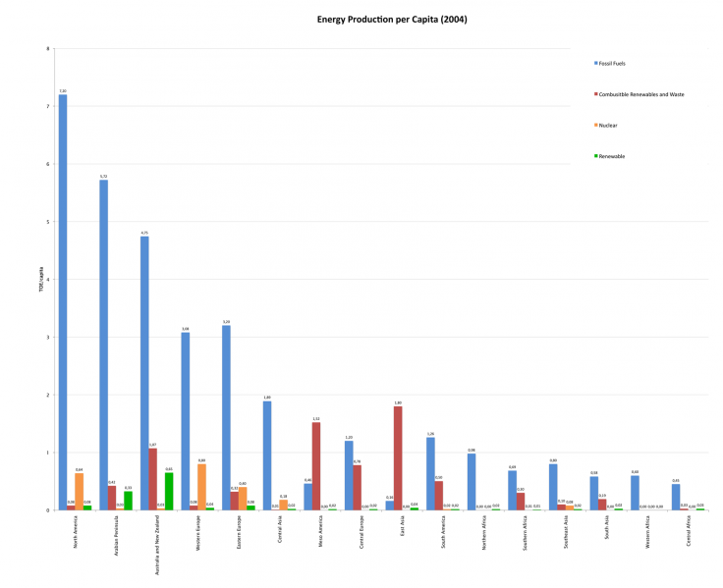The height and width of the screenshot is (588, 723).
Task: Select the Combustible Renewables and Waste legend label
Action: 641,94
